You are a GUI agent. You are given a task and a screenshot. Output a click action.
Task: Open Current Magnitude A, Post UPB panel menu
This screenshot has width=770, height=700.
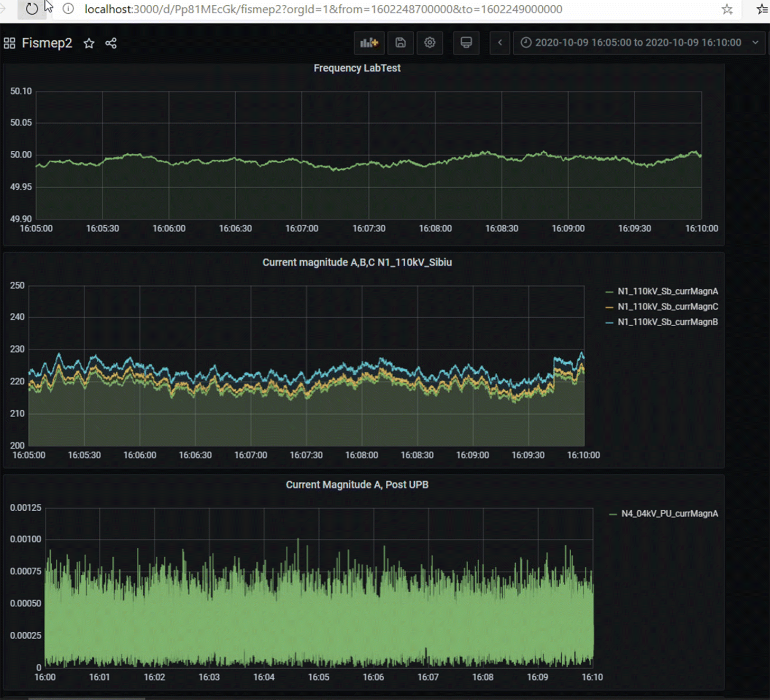pyautogui.click(x=357, y=485)
